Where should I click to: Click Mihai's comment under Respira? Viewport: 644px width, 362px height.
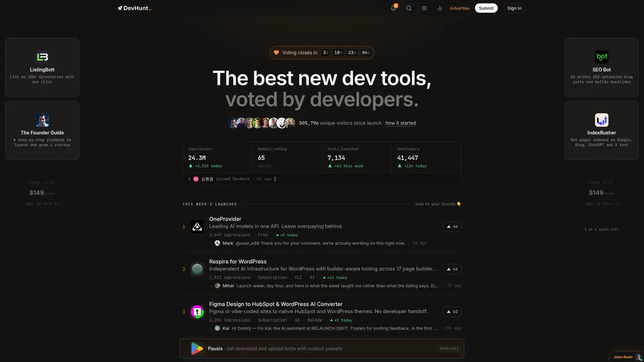tap(335, 286)
